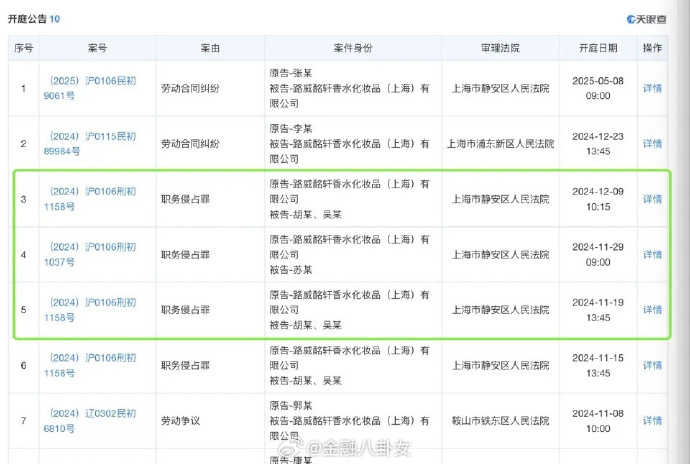Image resolution: width=690 pixels, height=464 pixels.
Task: Click the 审理法院 column header
Action: 500,48
